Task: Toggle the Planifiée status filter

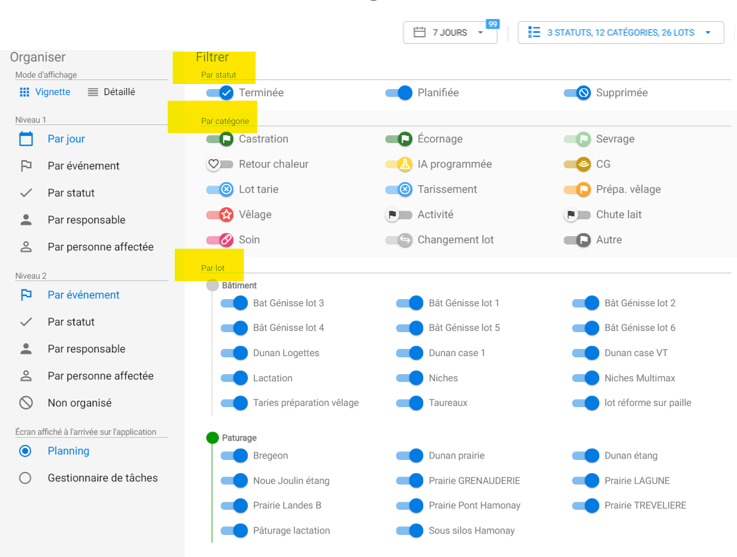Action: point(399,93)
